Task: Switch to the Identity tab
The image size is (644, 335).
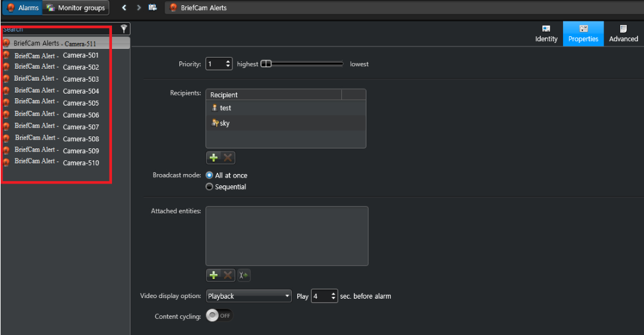Action: click(546, 34)
